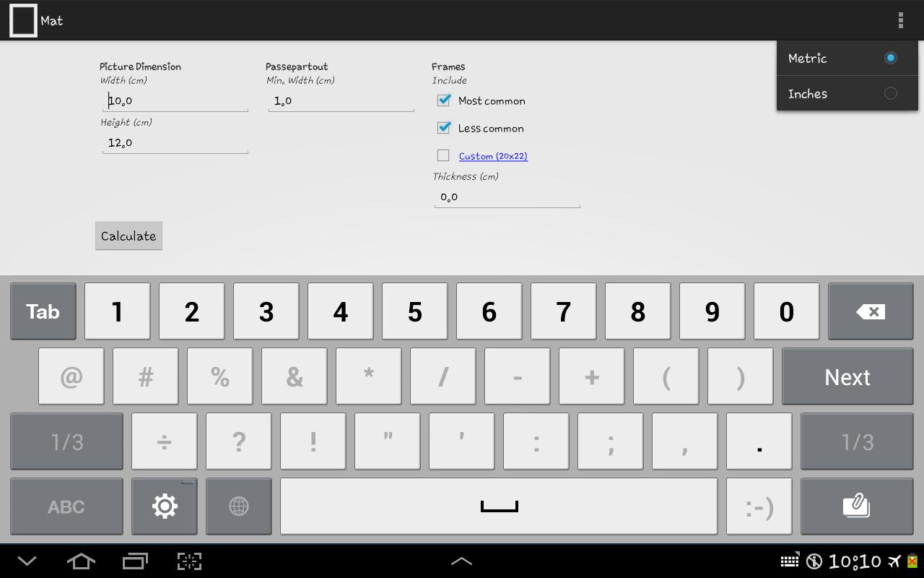The height and width of the screenshot is (578, 924).
Task: Select the Inches radio option
Action: (847, 94)
